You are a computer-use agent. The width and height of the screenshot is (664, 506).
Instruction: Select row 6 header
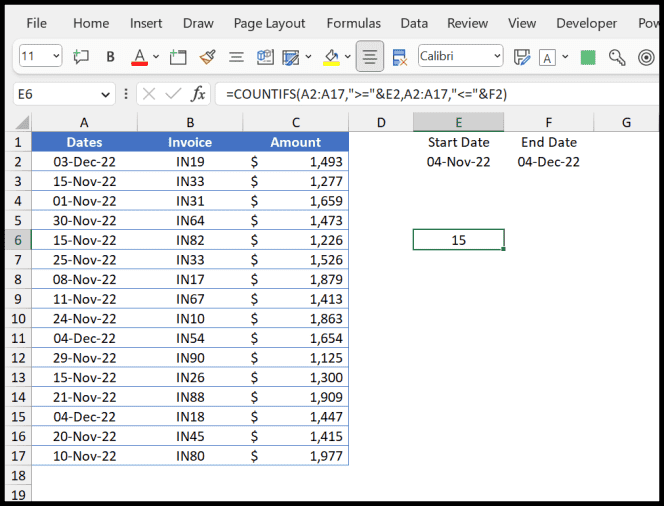coord(16,240)
